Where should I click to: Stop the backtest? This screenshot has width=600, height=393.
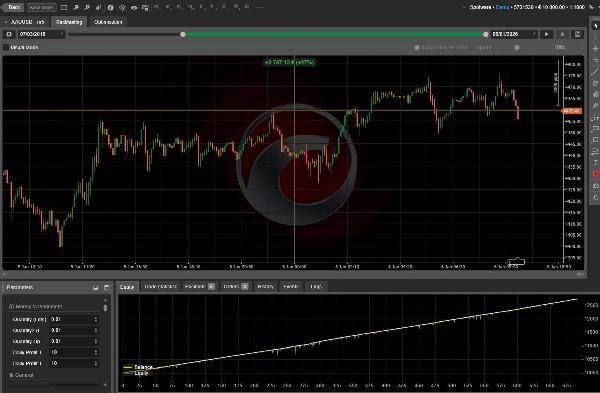pyautogui.click(x=562, y=34)
